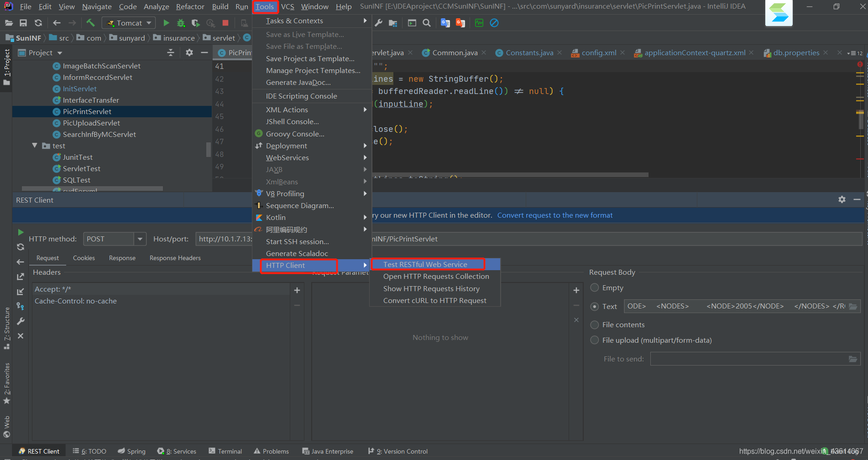
Task: Select HTTP Client menu entry
Action: click(312, 265)
